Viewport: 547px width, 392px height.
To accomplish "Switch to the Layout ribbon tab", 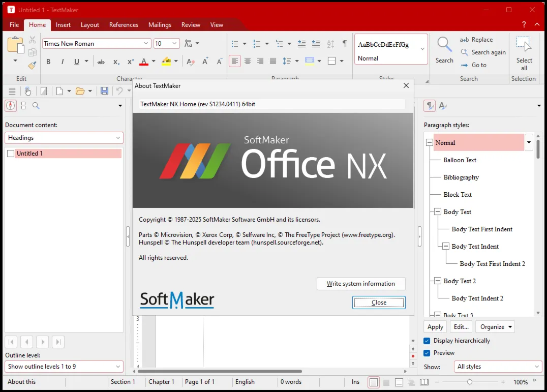I will coord(89,25).
